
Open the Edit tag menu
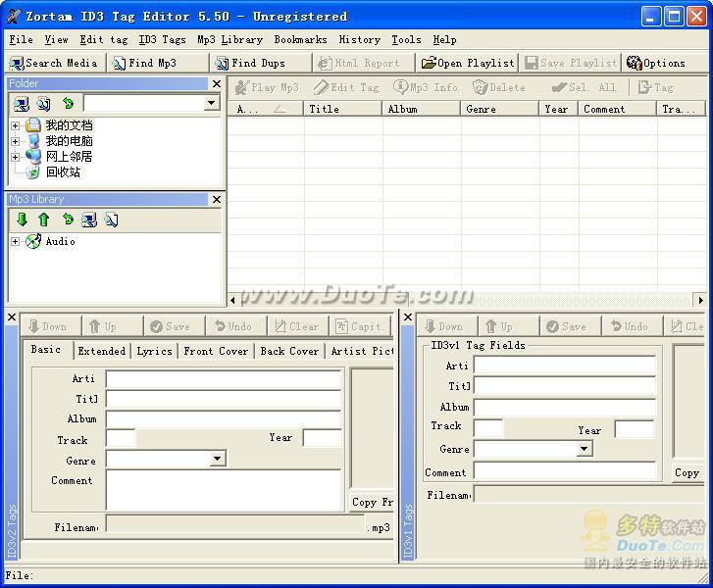[104, 39]
